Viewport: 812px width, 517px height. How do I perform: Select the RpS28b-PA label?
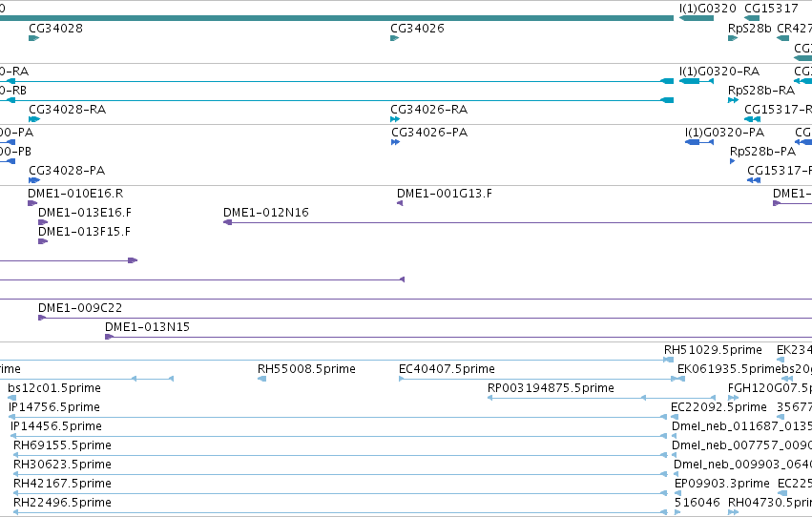pyautogui.click(x=762, y=151)
